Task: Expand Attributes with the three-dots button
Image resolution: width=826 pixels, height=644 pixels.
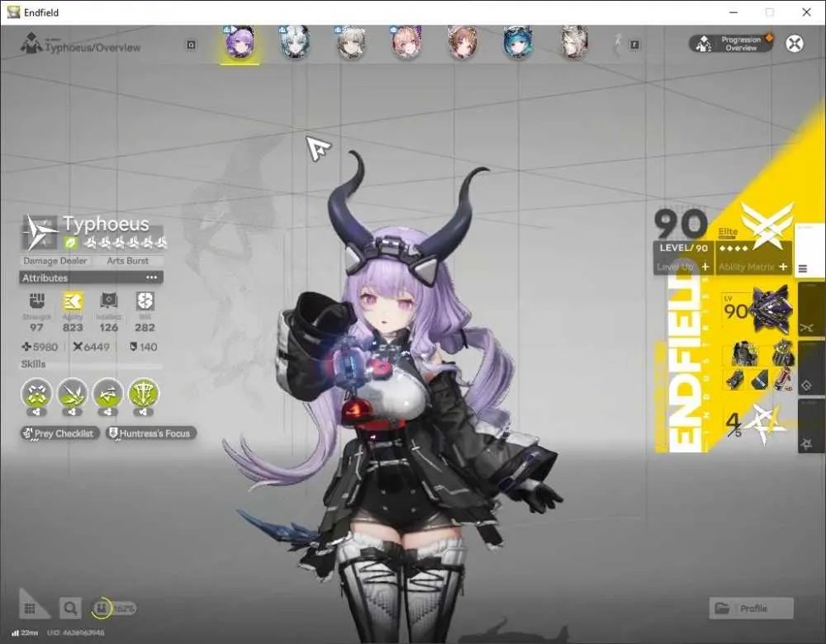Action: pos(152,277)
